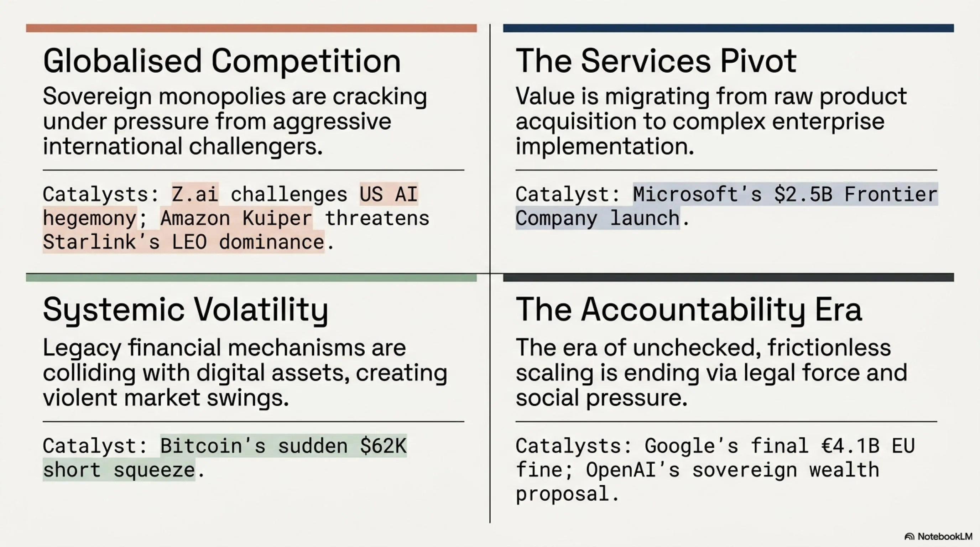Click the Sovereign monopolies are cracking paragraph

point(235,121)
